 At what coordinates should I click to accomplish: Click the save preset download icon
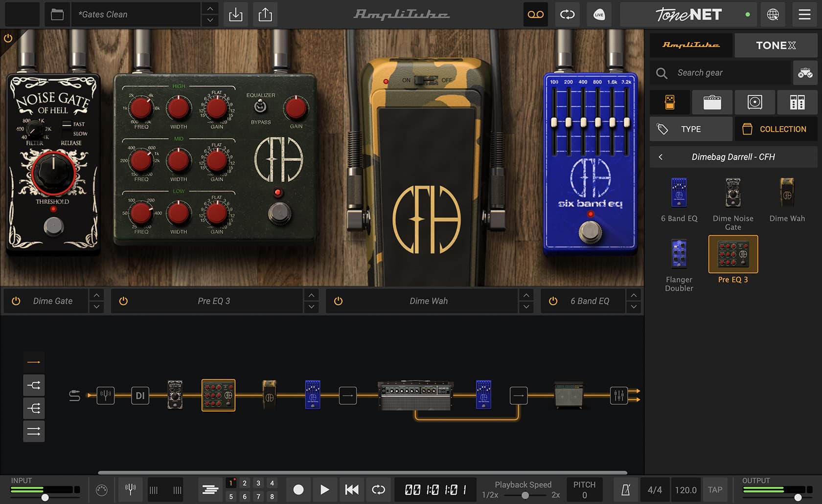(x=235, y=15)
